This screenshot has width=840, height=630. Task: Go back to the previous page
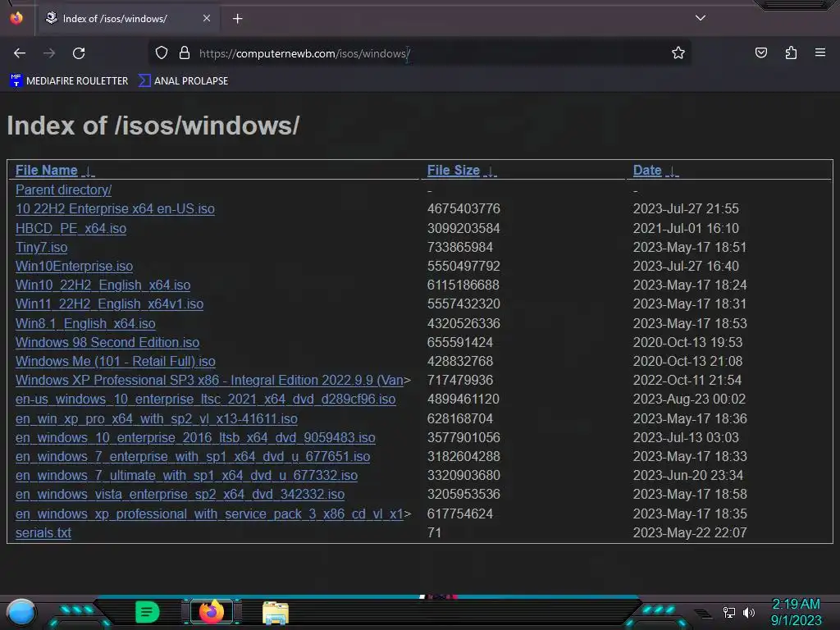tap(20, 53)
